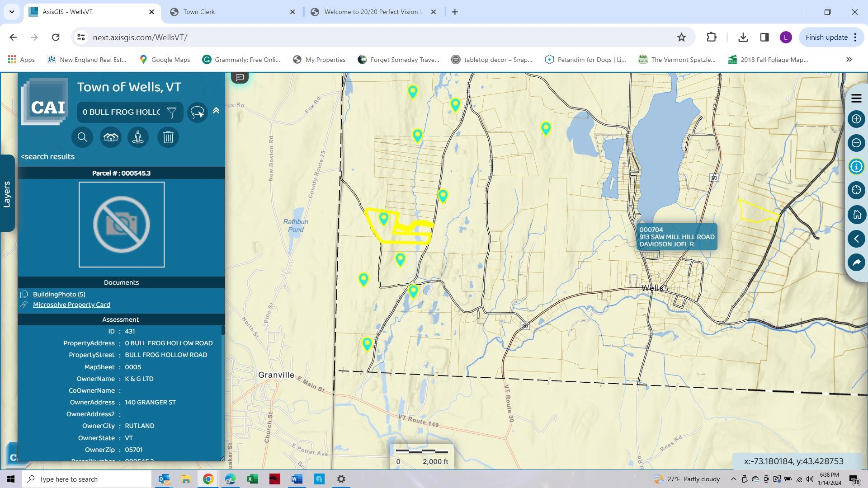Screen dimensions: 868x488
Task: Toggle the locate crosshair tool on the map
Action: [856, 190]
